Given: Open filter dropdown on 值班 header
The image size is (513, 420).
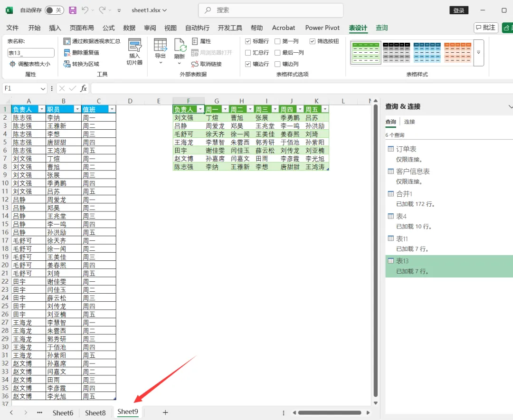Looking at the screenshot, I should 112,109.
